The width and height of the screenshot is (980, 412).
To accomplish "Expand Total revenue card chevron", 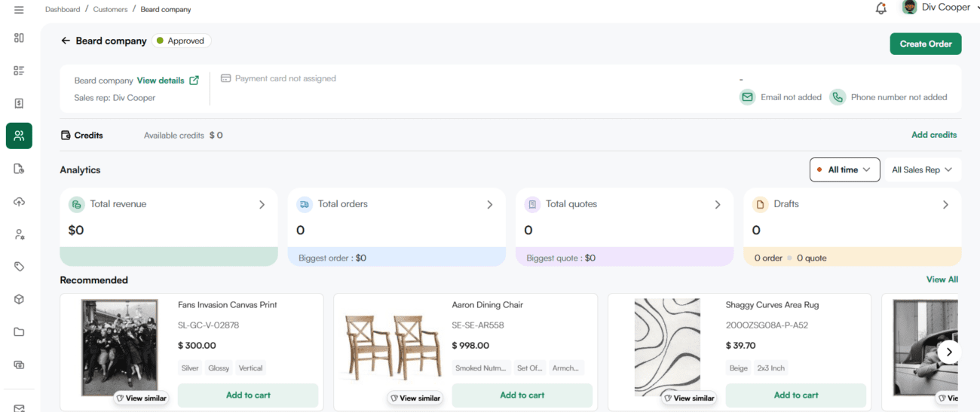I will click(262, 204).
